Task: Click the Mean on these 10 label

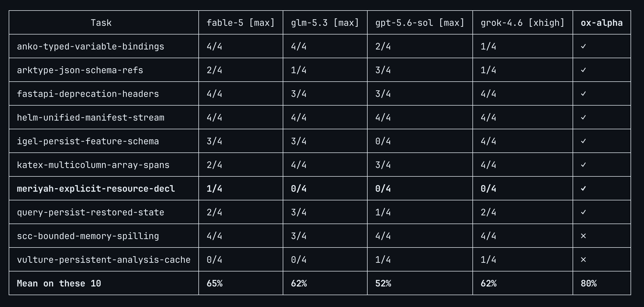Action: (59, 283)
